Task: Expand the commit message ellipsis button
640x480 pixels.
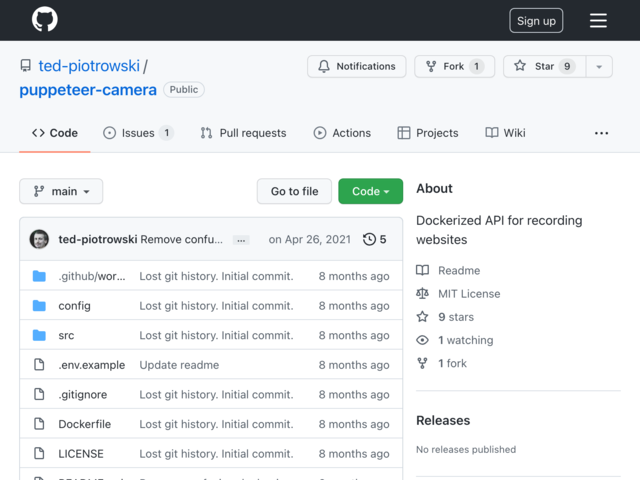Action: coord(241,240)
